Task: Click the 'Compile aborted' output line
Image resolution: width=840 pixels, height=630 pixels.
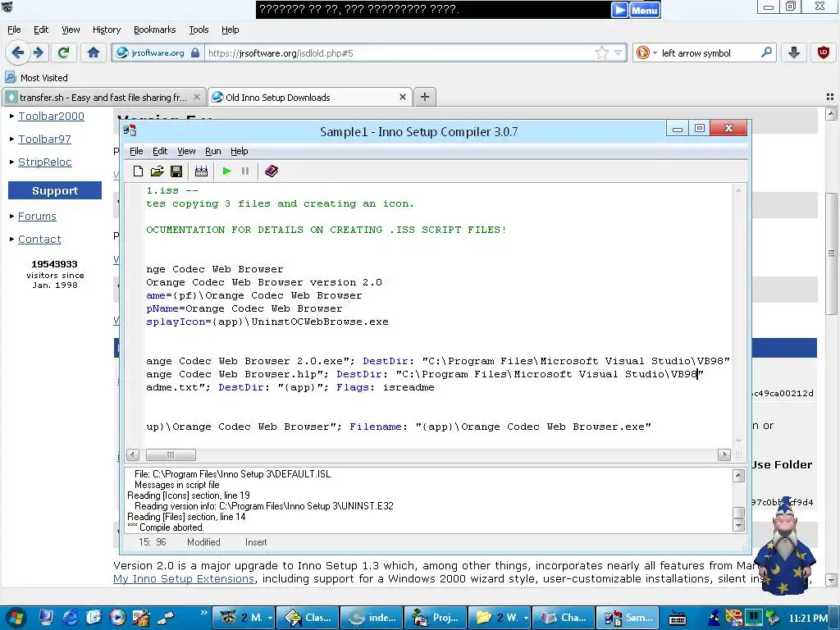Action: (166, 527)
